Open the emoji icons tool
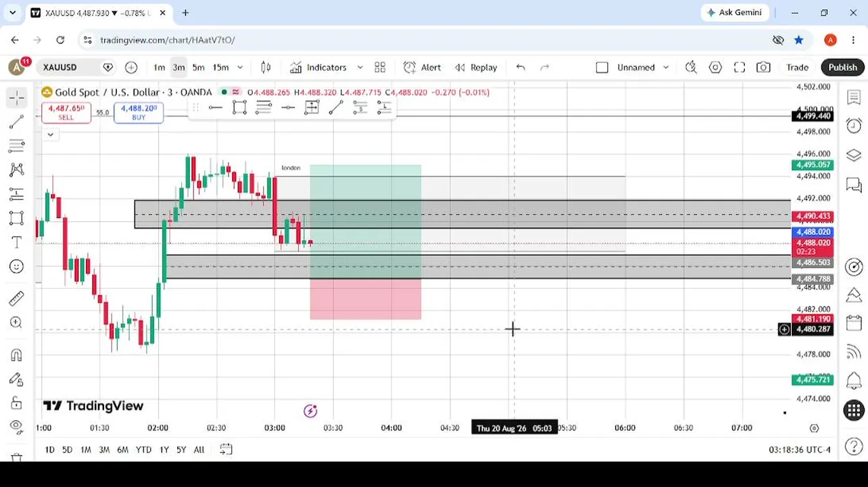The width and height of the screenshot is (868, 487). 17,266
